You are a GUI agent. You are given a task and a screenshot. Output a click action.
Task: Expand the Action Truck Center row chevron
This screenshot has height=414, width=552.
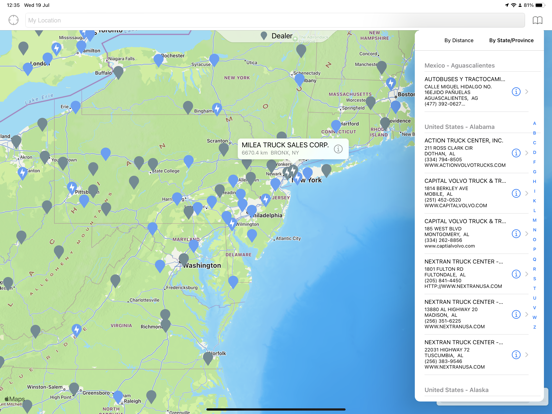pyautogui.click(x=527, y=153)
